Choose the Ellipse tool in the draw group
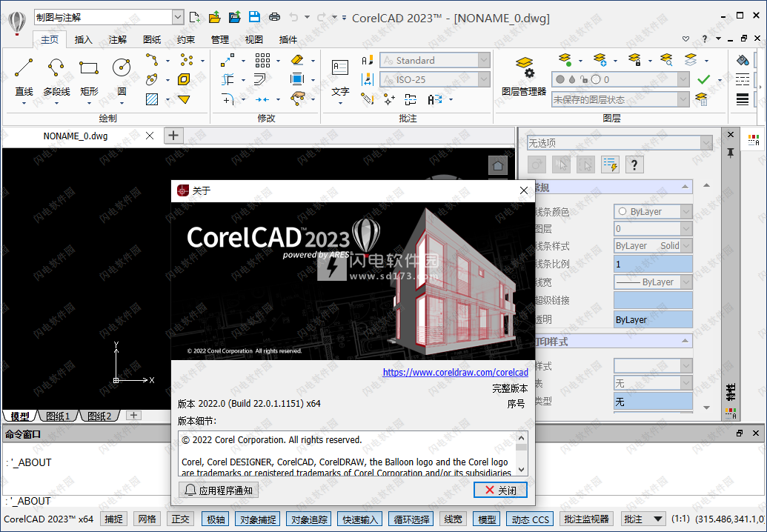 tap(152, 79)
